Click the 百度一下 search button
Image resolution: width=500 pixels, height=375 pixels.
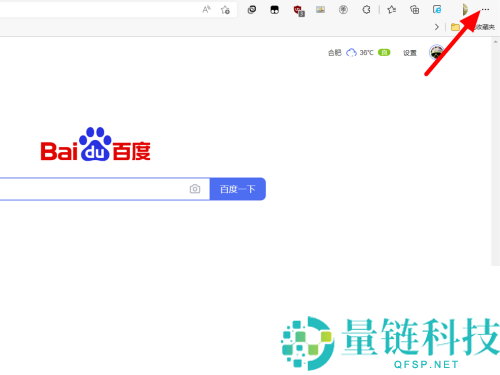click(x=238, y=189)
